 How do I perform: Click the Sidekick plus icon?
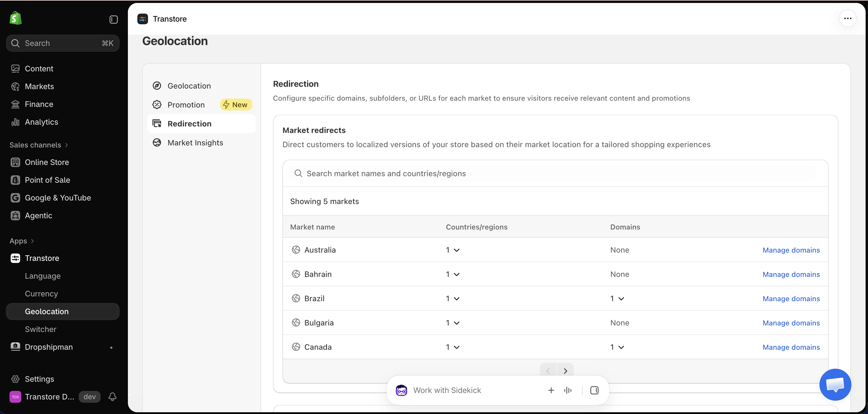point(551,390)
